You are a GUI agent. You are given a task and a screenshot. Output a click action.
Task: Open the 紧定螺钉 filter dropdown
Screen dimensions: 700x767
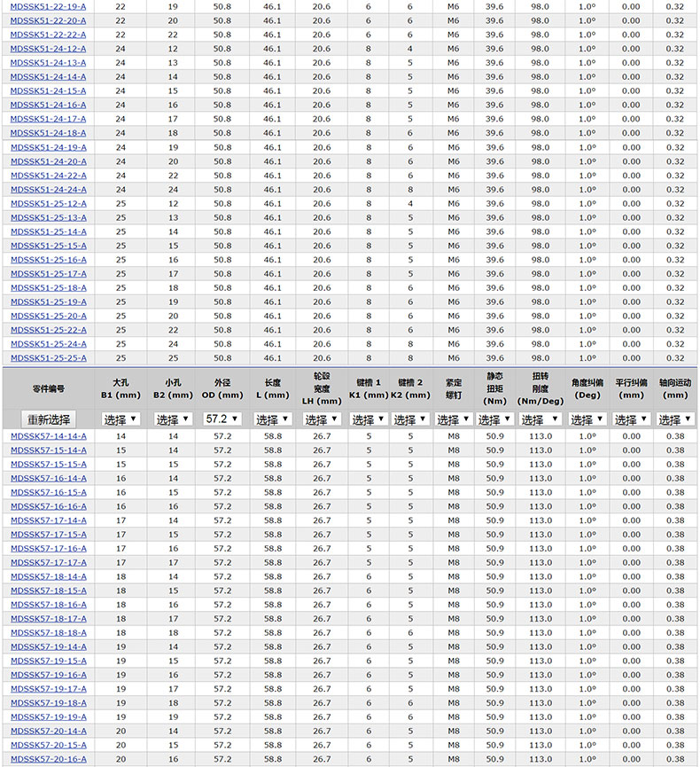(453, 419)
